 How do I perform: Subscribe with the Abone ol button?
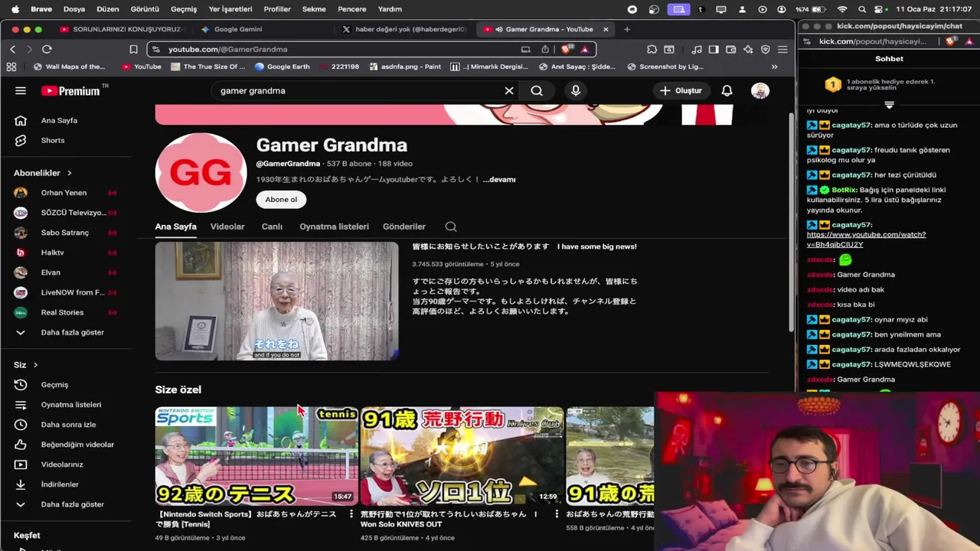coord(281,200)
